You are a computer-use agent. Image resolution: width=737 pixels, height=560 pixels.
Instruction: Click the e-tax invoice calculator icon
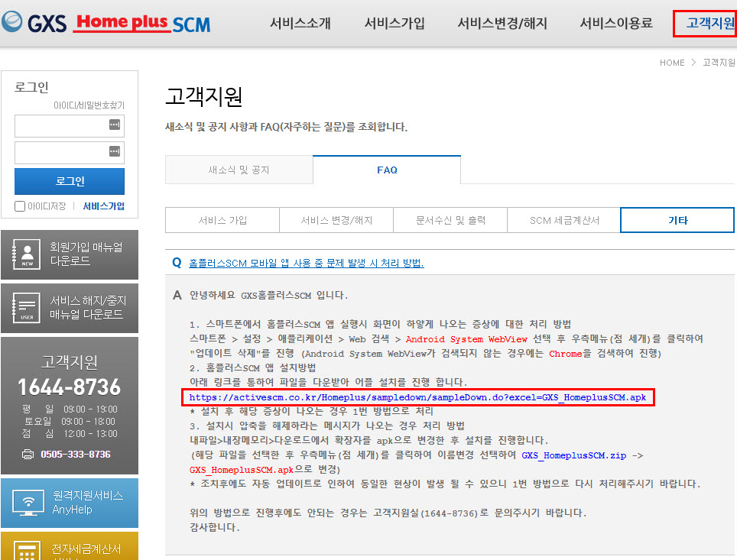28,551
